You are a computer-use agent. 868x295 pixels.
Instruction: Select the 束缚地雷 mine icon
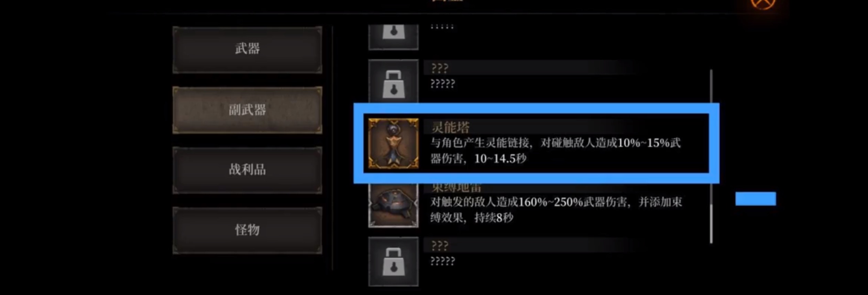click(x=393, y=205)
